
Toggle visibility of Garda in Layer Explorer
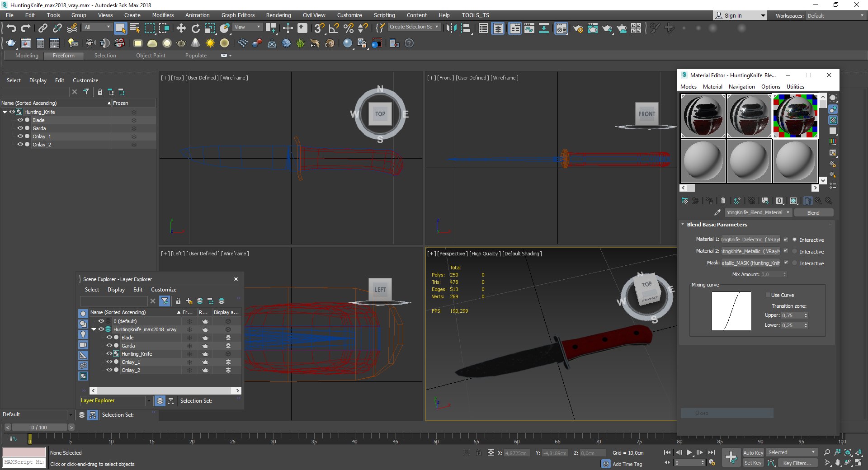(109, 346)
